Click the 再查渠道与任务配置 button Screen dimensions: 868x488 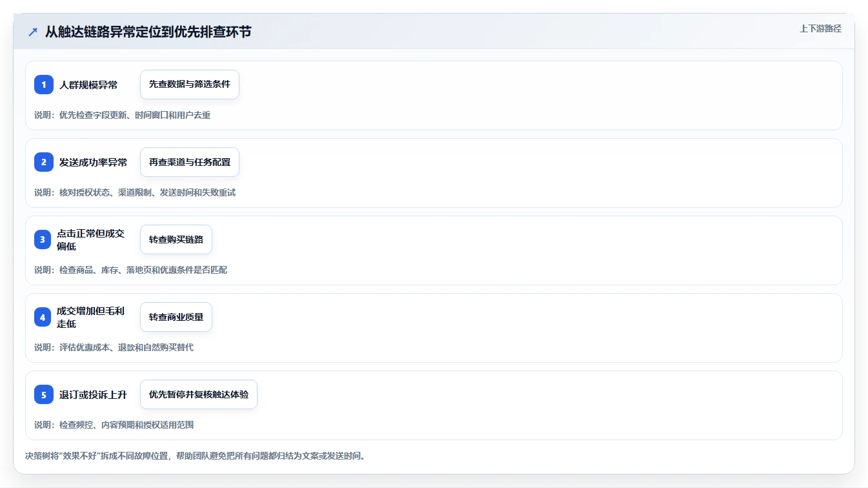[190, 162]
